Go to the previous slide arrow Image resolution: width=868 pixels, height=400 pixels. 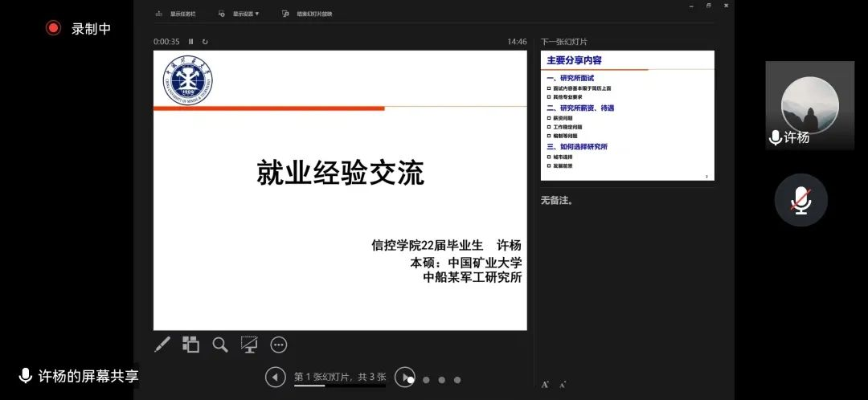(276, 377)
